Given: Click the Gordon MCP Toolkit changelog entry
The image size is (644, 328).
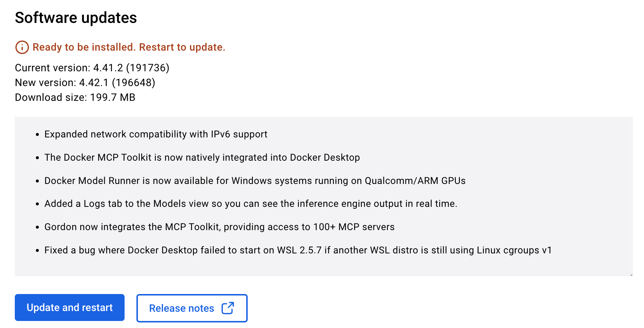Looking at the screenshot, I should [x=219, y=227].
